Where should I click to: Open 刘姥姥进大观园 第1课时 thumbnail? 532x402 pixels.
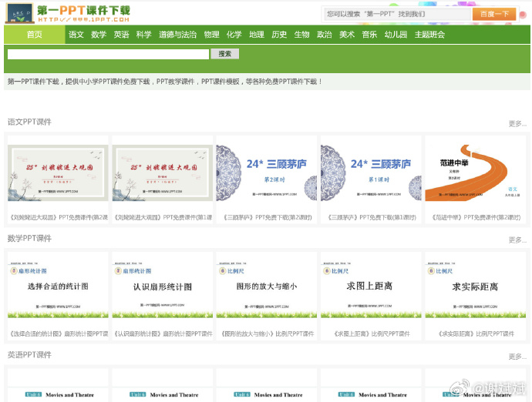coord(163,173)
